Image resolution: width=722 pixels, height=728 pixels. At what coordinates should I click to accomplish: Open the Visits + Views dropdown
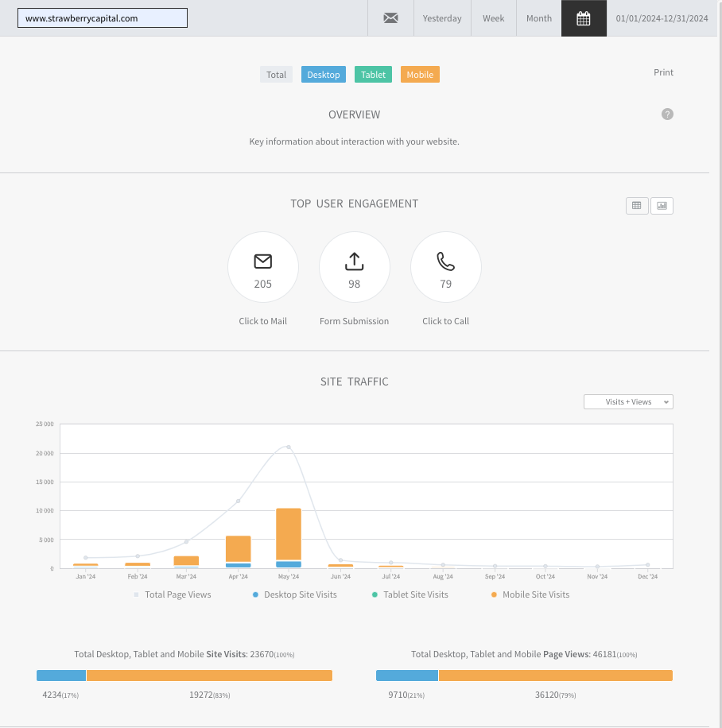pyautogui.click(x=628, y=402)
